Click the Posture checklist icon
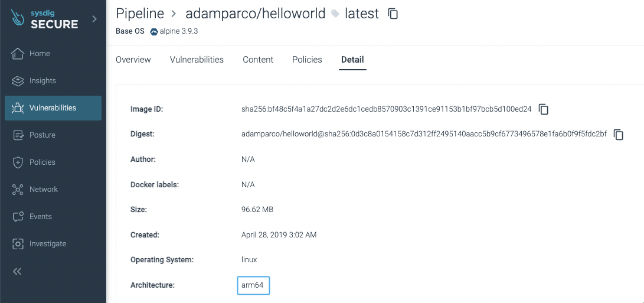Viewport: 644px width, 303px height. tap(17, 135)
